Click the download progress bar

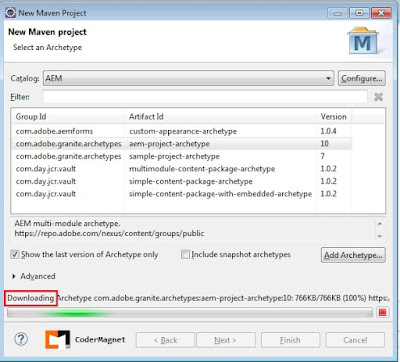click(190, 313)
